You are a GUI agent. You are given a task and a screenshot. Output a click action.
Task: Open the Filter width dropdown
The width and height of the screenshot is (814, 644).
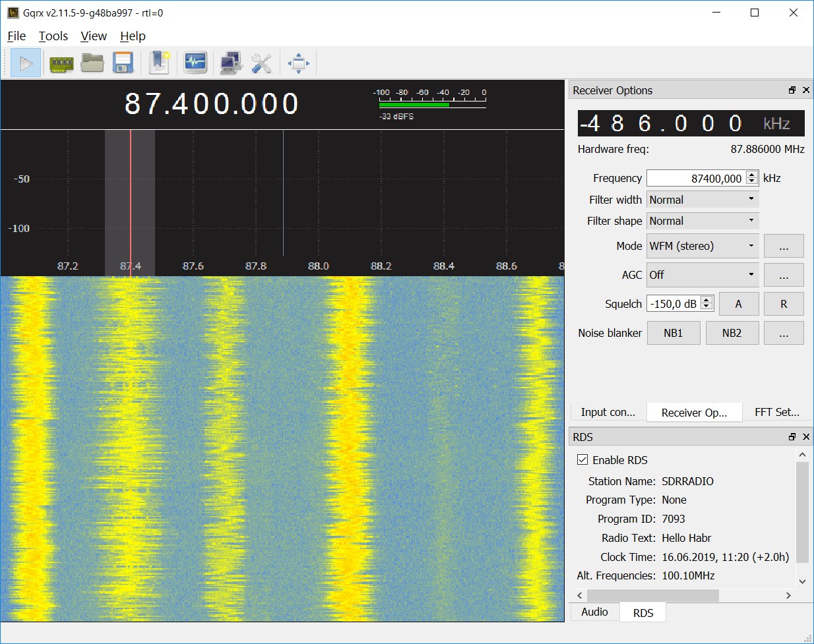[x=703, y=200]
